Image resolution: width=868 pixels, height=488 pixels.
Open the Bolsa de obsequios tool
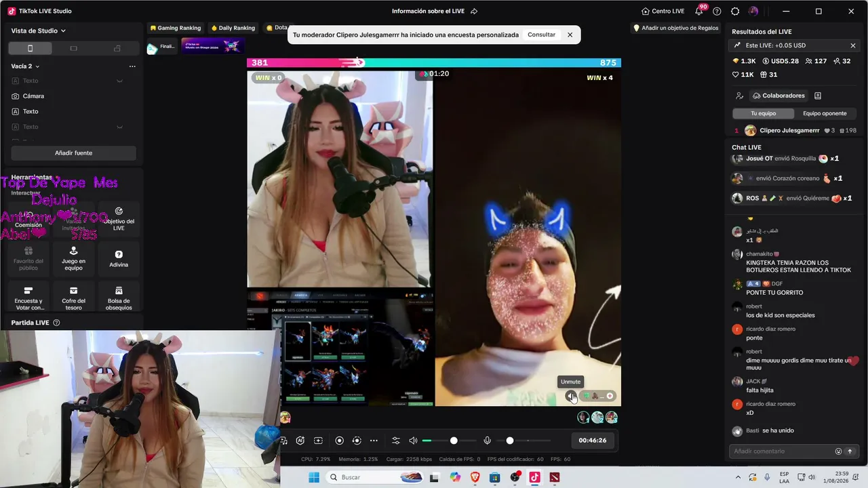click(119, 296)
